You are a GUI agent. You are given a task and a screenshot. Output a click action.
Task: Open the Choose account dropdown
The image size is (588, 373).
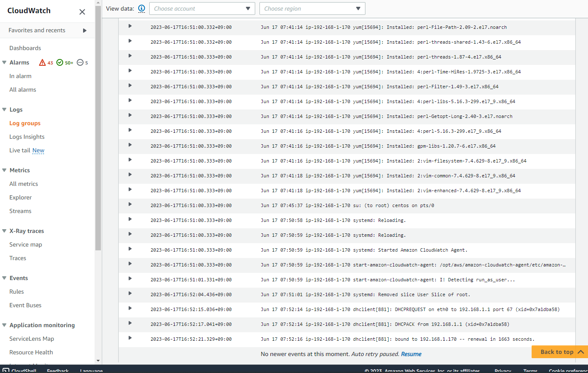tap(202, 8)
